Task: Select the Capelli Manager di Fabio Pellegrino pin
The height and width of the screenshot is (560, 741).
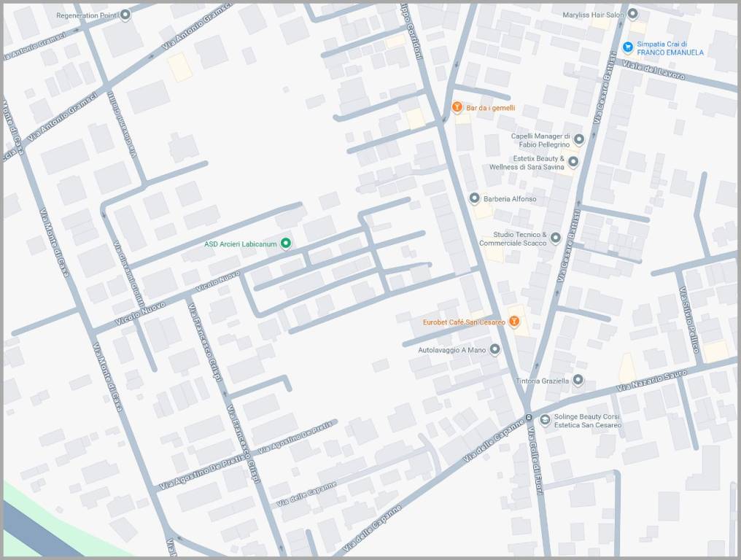Action: [x=578, y=139]
